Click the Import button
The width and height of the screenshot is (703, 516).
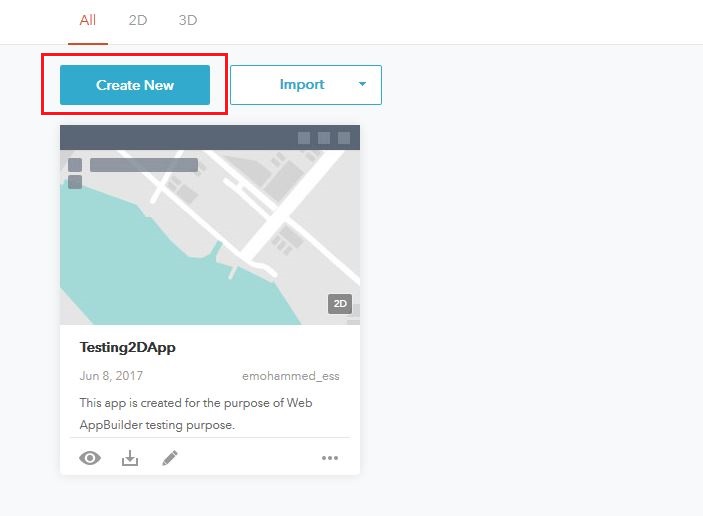point(306,85)
